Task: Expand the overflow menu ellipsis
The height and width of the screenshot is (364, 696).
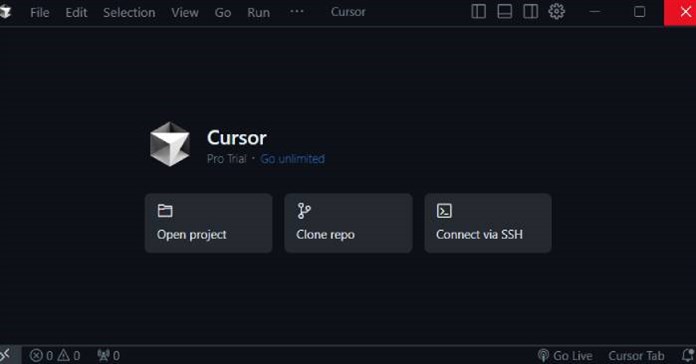Action: [x=297, y=12]
